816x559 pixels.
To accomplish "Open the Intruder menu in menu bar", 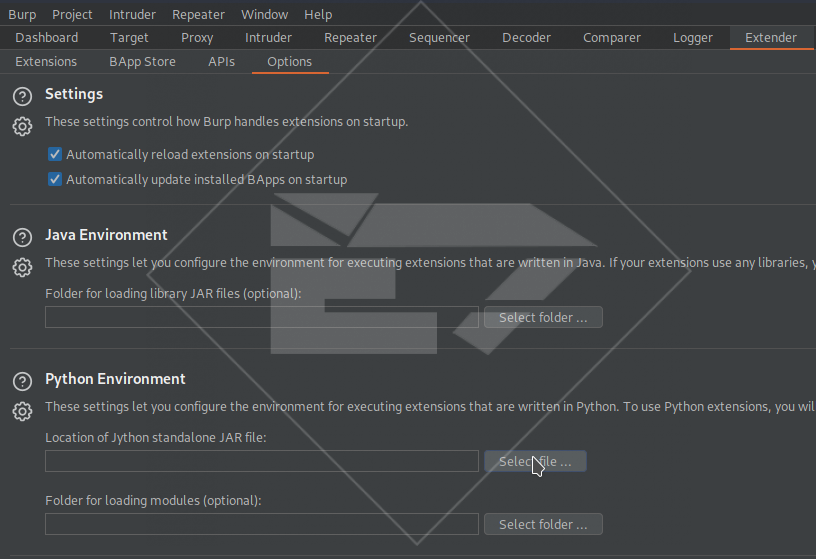I will (132, 15).
